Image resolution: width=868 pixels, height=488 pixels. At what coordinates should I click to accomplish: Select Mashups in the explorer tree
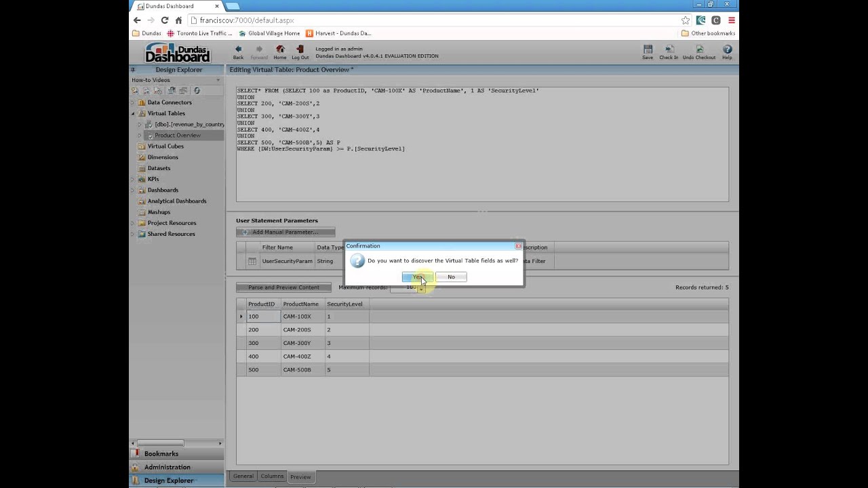coord(159,212)
